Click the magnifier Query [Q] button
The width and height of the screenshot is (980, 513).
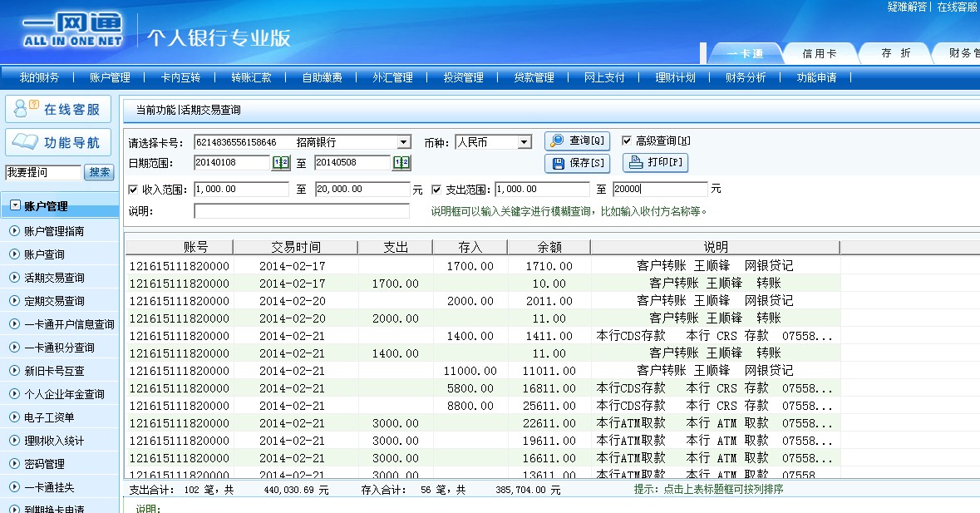[x=577, y=141]
